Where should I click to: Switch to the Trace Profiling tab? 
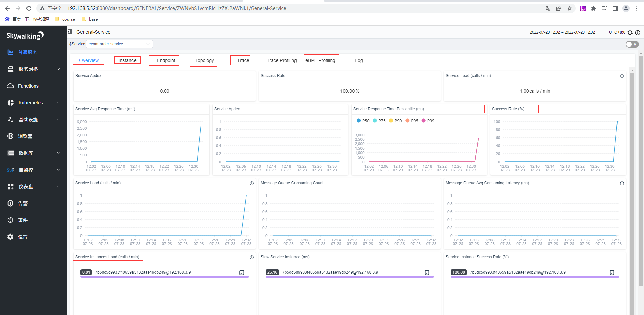point(282,60)
